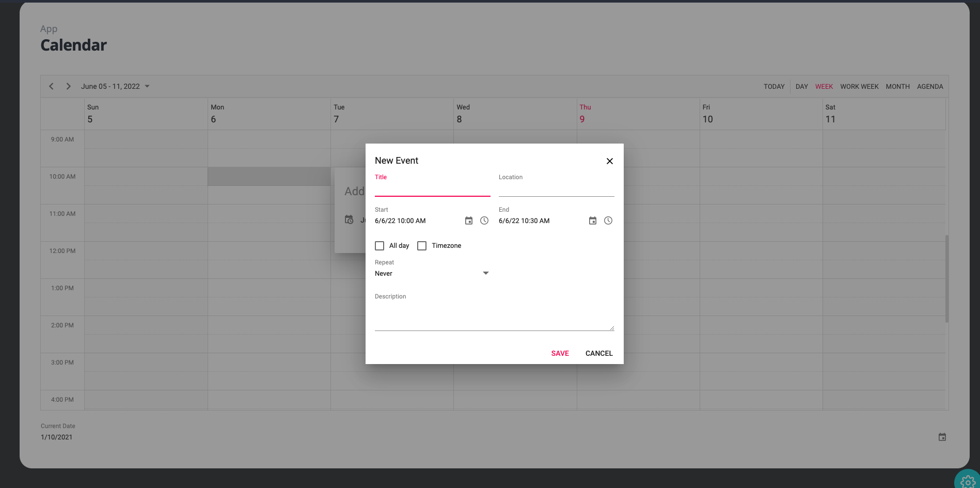Open Start date calendar picker

[x=469, y=221]
